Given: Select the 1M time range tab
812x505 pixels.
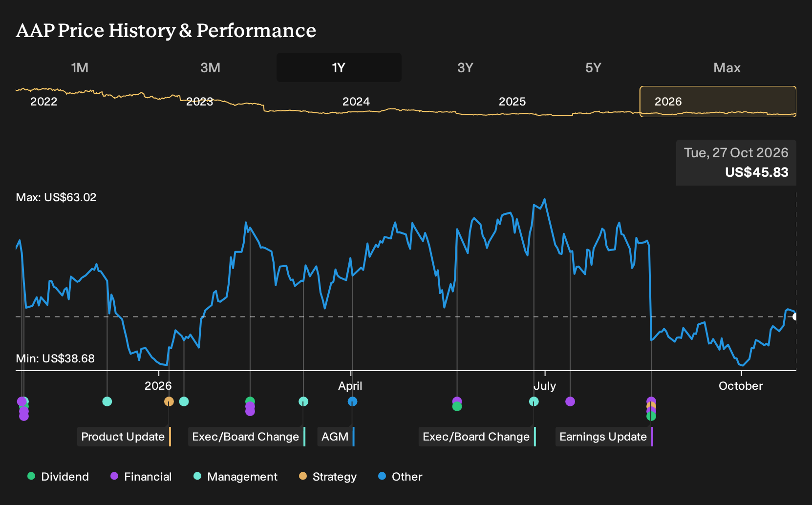Looking at the screenshot, I should click(80, 67).
